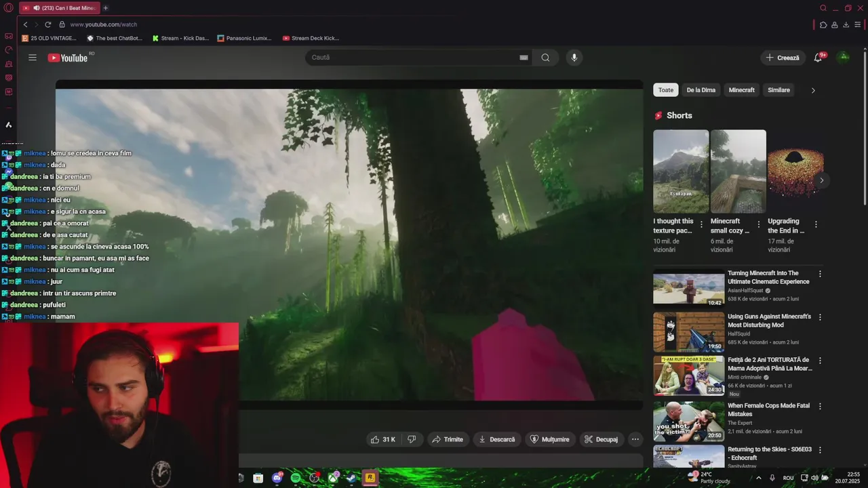Screen dimensions: 868x488
Task: Open Rockstar Games Launcher on the taskbar
Action: [370, 478]
